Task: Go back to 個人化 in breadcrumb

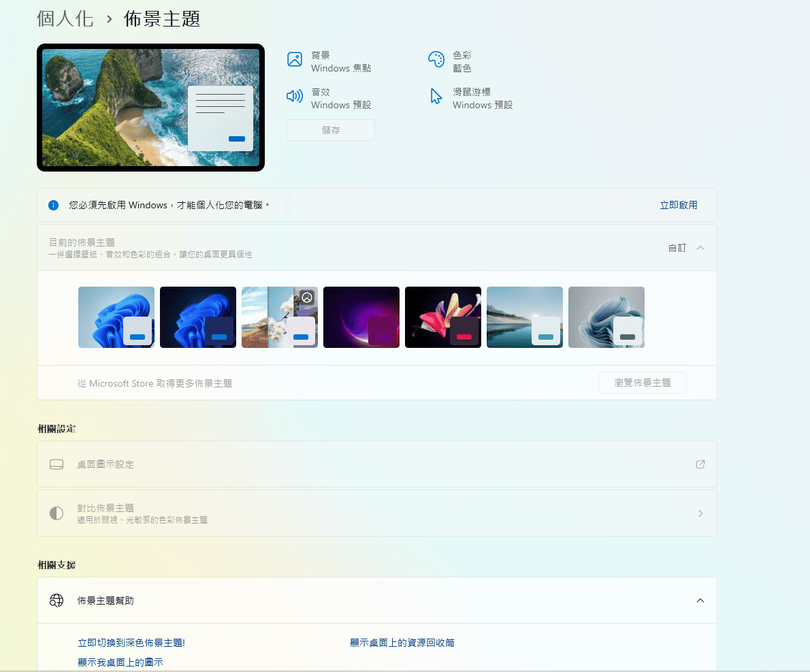Action: (x=65, y=18)
